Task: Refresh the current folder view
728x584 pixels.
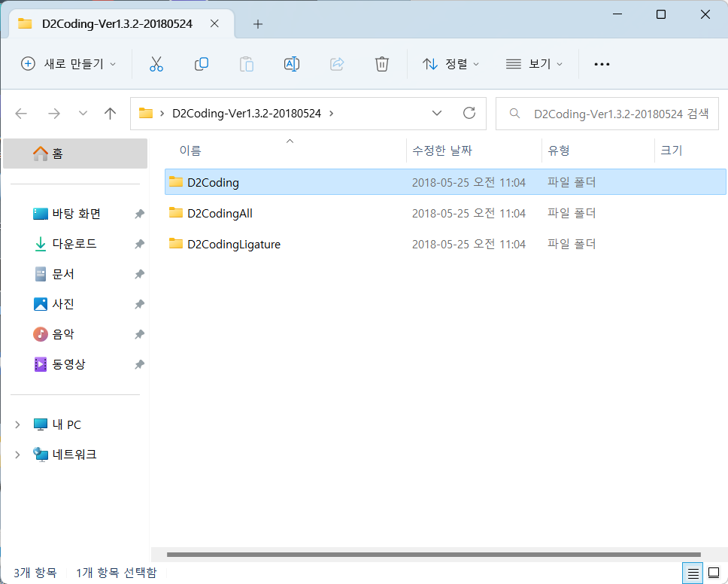Action: point(469,114)
